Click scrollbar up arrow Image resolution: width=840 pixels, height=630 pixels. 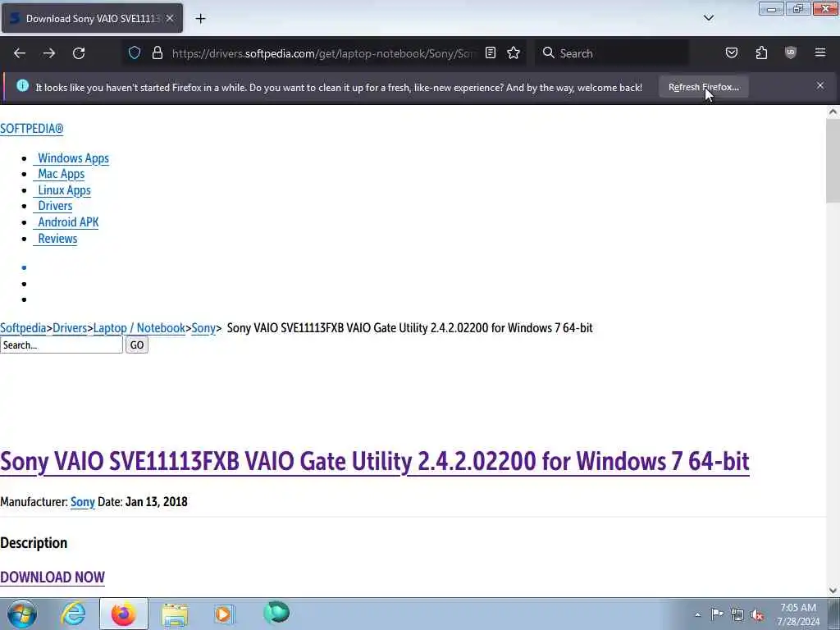click(x=833, y=112)
